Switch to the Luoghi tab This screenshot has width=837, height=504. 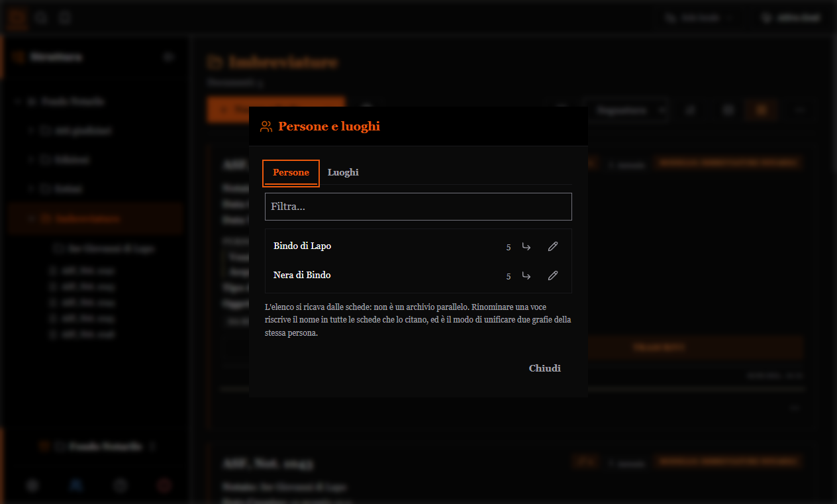[343, 172]
